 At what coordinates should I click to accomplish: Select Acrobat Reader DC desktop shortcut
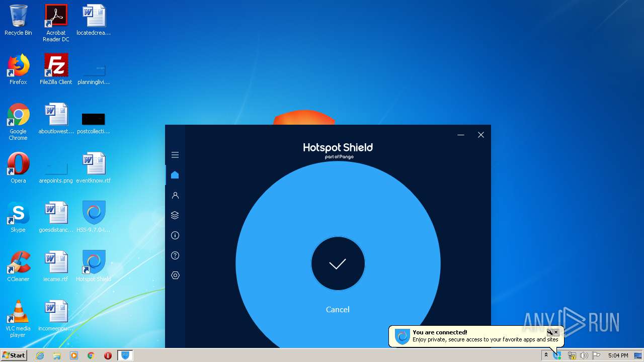click(56, 23)
